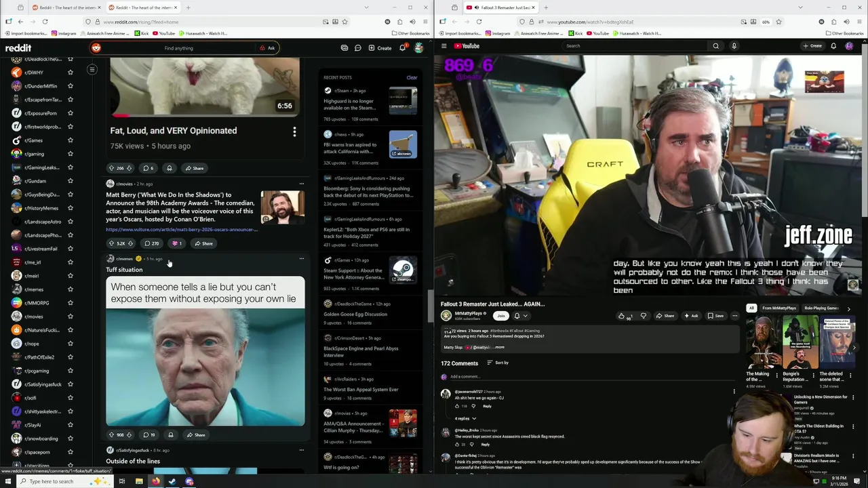Viewport: 868px width, 488px height.
Task: Bookmark Reddit page with star icon
Action: [344, 22]
